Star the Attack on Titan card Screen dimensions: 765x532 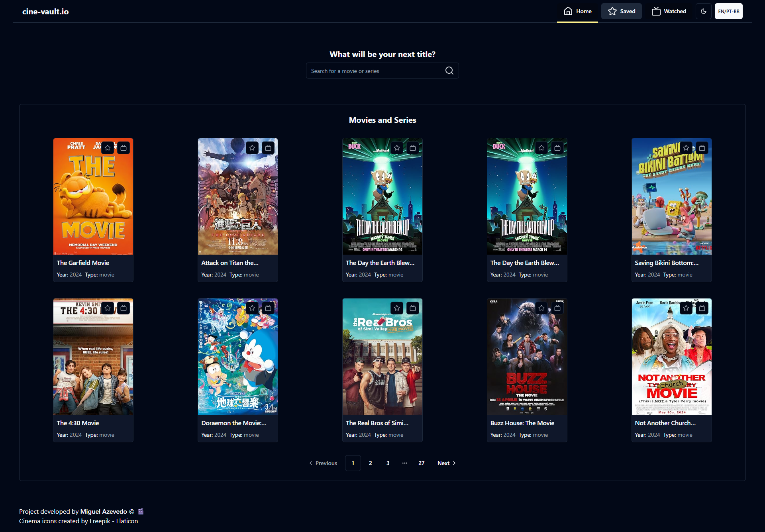click(x=252, y=148)
